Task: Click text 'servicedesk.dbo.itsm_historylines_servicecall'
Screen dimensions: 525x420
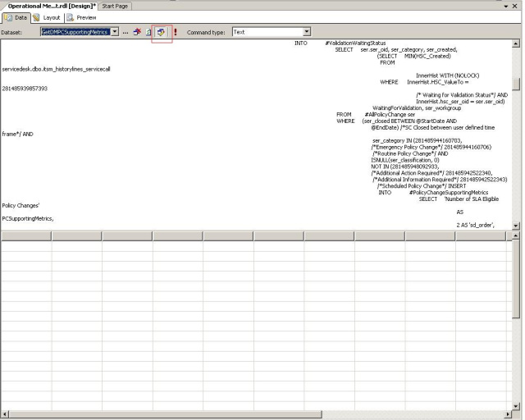Action: (57, 69)
